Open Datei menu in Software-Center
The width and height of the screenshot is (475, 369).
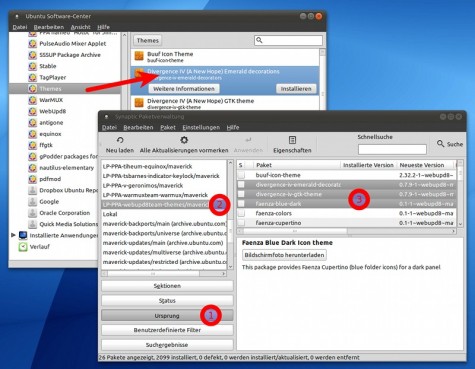(20, 27)
